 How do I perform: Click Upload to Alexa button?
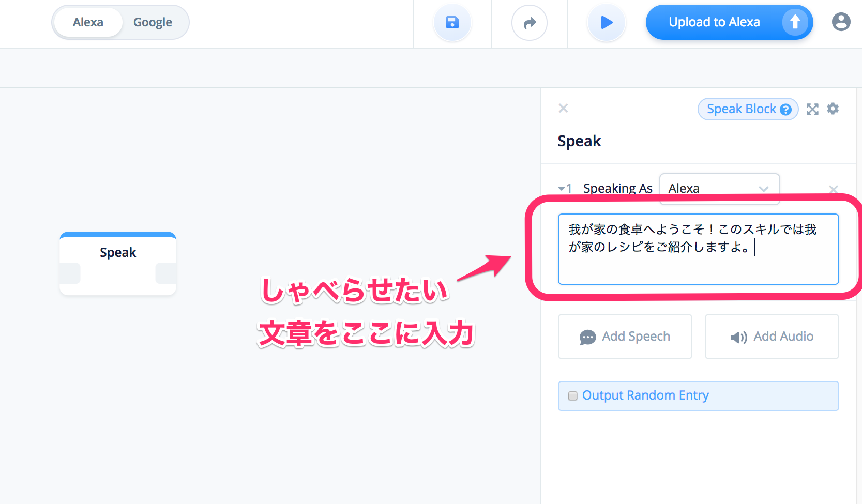point(714,22)
